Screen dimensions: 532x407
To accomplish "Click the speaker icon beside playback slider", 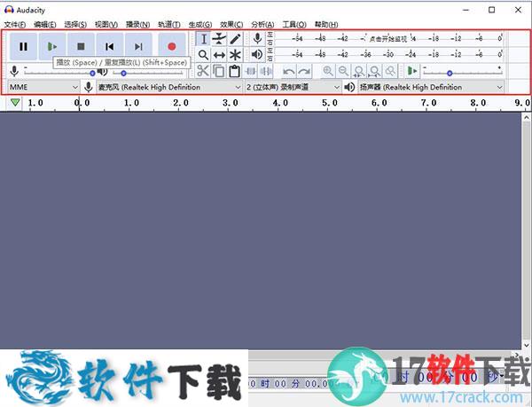I will click(x=103, y=72).
